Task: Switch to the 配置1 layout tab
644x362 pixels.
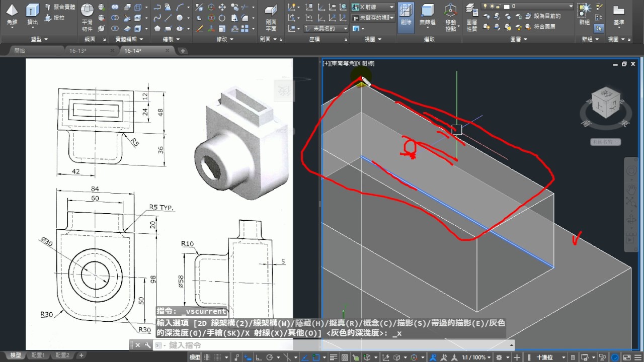Action: (38, 355)
